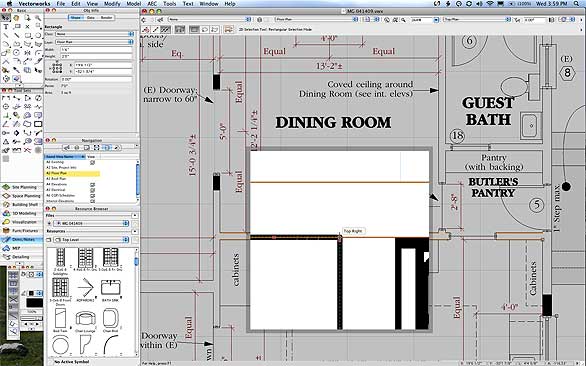Open the Detailing tool set

tap(21, 257)
